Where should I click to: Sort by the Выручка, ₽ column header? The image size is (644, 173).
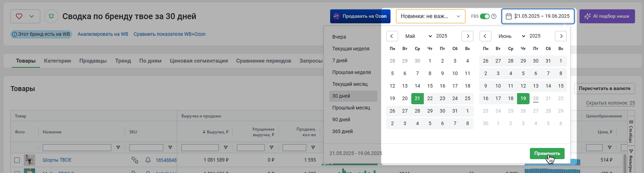(216, 132)
